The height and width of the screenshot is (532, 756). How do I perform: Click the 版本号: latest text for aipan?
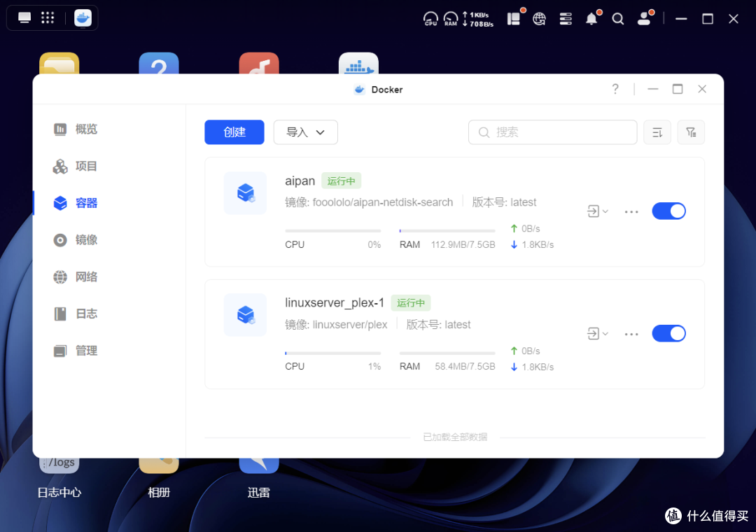click(x=504, y=202)
